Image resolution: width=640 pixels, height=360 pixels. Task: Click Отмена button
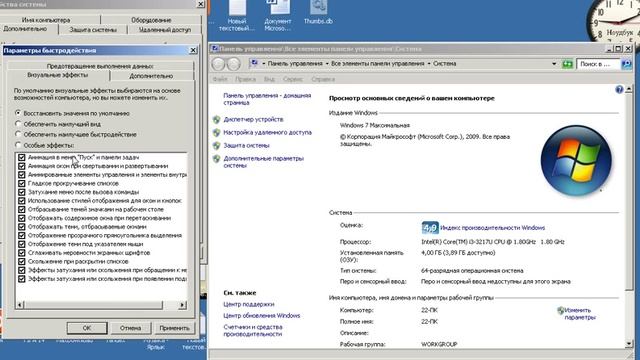pos(130,328)
